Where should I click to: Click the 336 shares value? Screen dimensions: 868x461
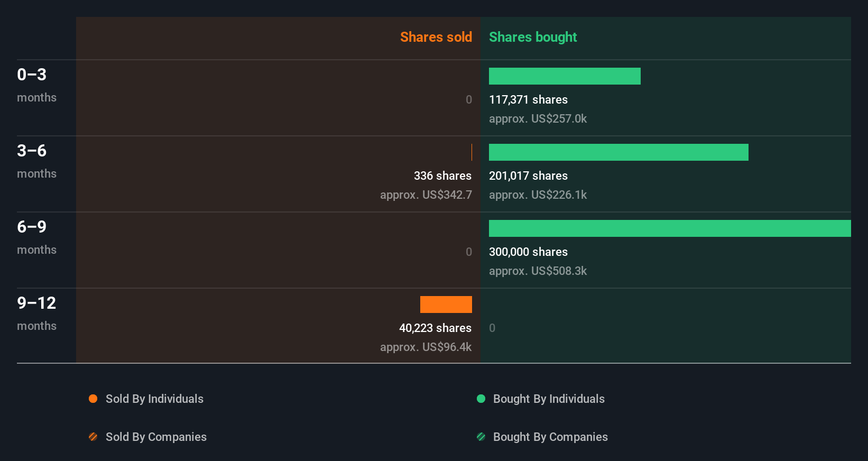(x=442, y=176)
